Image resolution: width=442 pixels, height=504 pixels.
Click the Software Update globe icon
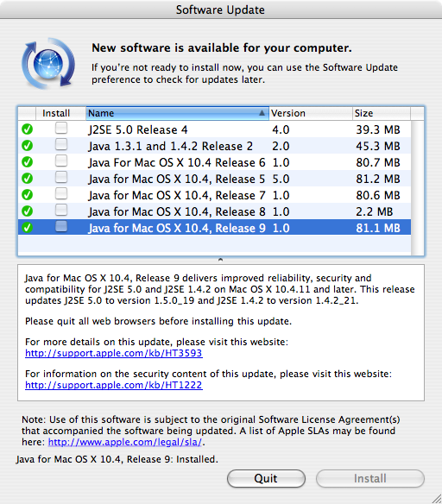(48, 63)
